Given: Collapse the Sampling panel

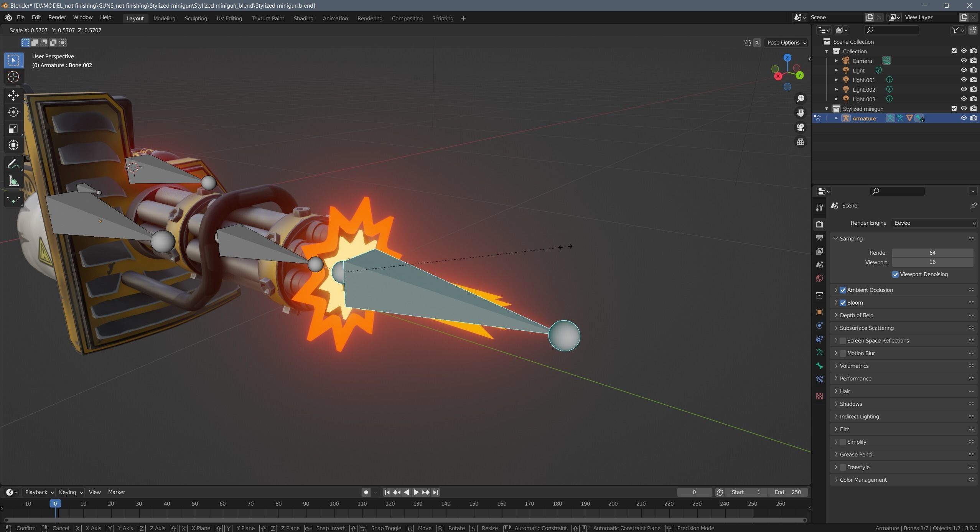Looking at the screenshot, I should pyautogui.click(x=903, y=239).
